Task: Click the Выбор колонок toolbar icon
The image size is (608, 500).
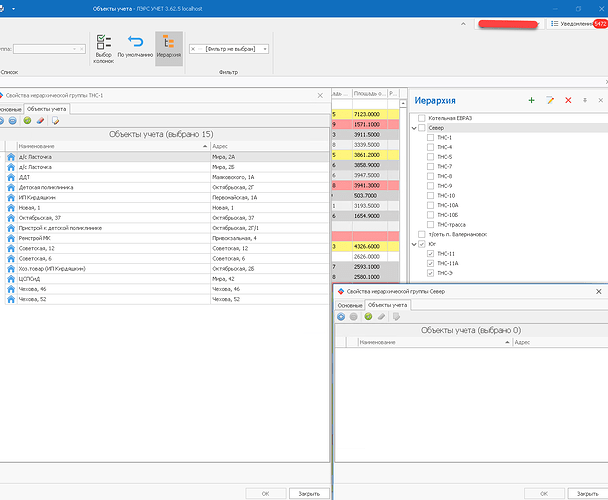Action: pos(104,44)
